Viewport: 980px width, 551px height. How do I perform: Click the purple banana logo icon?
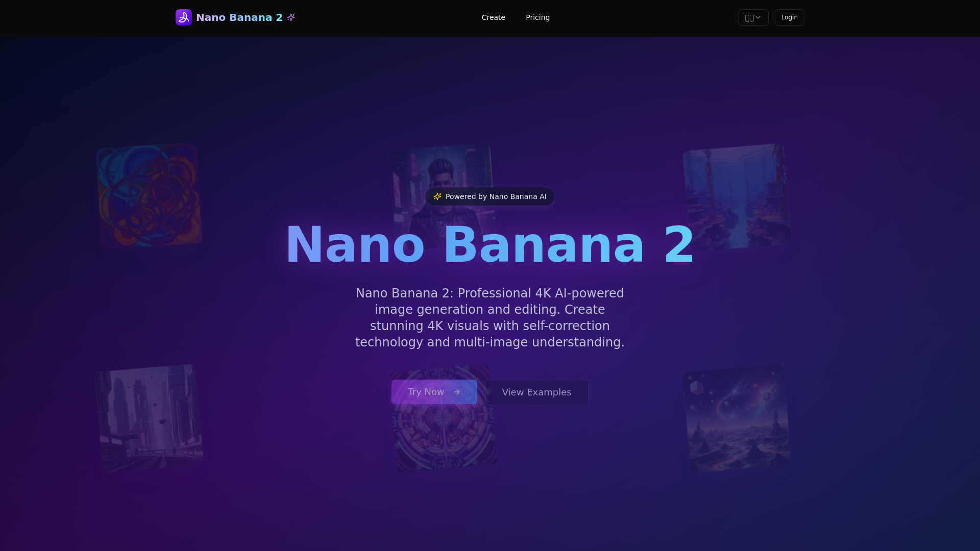(x=184, y=17)
